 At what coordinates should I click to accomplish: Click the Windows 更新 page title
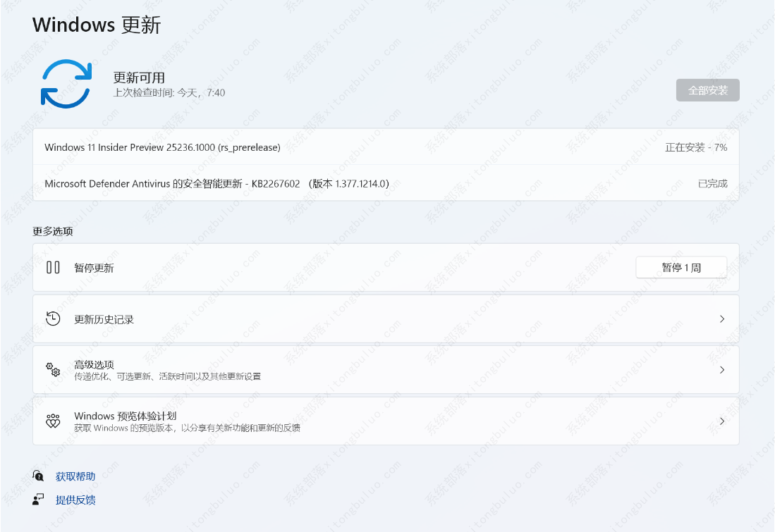[x=97, y=25]
